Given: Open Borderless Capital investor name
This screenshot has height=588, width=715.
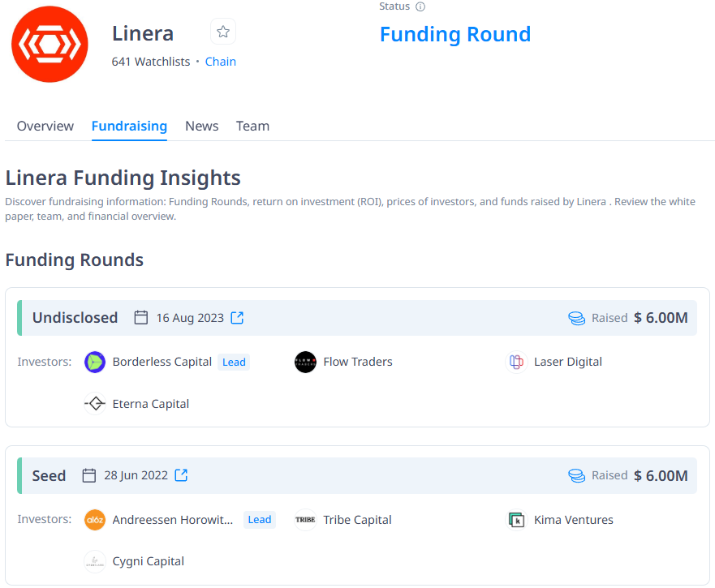Looking at the screenshot, I should point(162,362).
